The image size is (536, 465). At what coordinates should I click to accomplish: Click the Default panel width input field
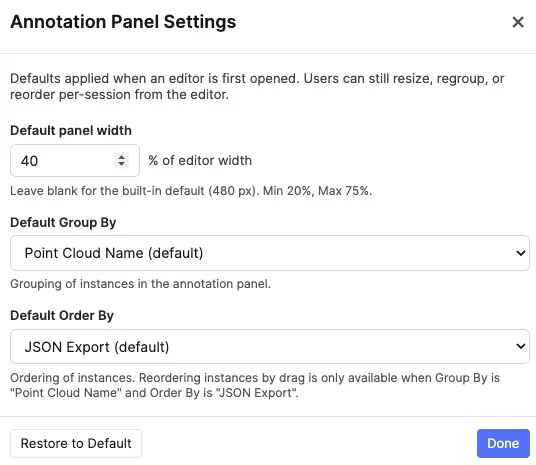tap(75, 160)
